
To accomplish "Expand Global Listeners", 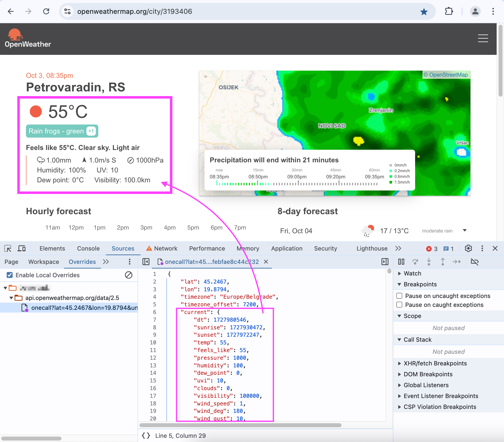I will tap(399, 385).
